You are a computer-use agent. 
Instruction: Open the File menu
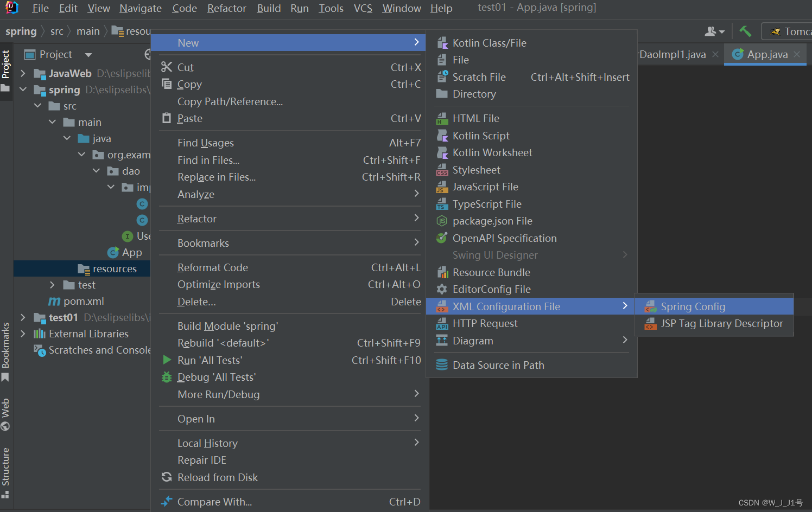40,8
